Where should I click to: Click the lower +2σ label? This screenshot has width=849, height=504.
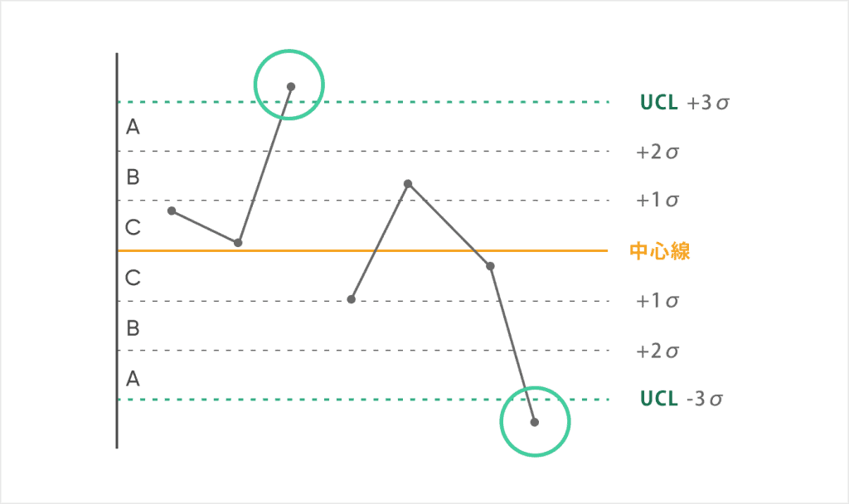point(657,351)
